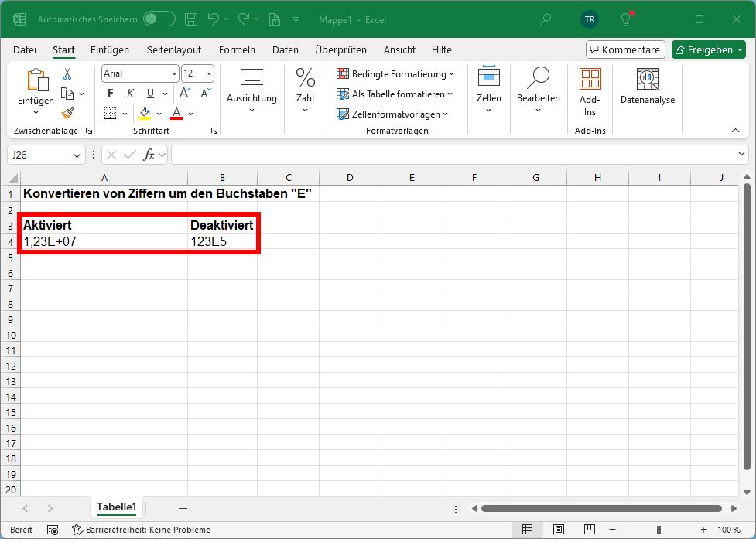Click the green Freigeben button
The height and width of the screenshot is (539, 756).
pos(707,49)
